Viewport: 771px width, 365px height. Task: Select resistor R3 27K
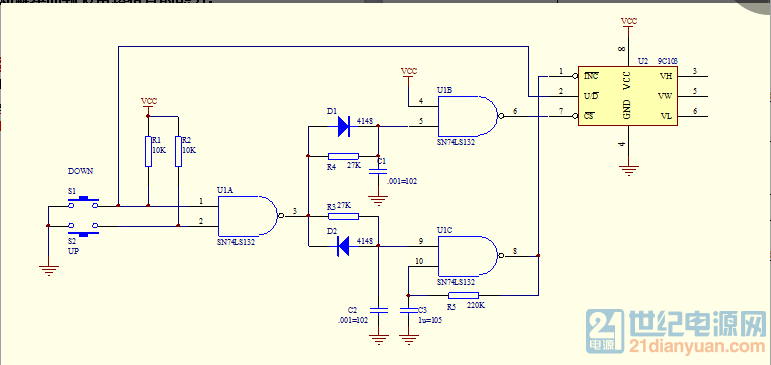coord(343,216)
